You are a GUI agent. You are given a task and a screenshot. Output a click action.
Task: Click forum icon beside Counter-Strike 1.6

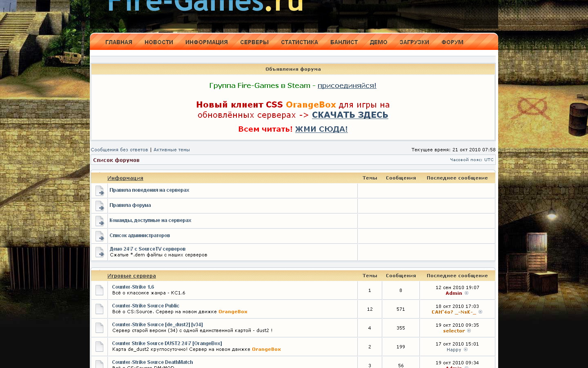[x=99, y=290]
